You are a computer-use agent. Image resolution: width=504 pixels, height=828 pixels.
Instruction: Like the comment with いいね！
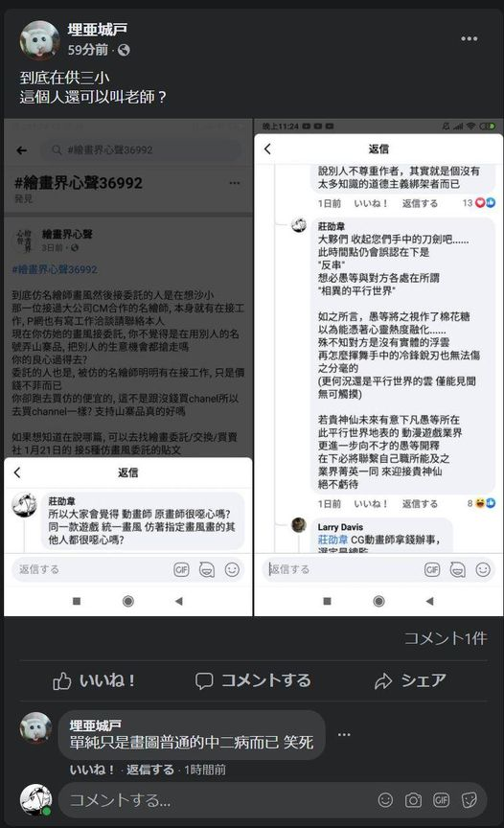tap(92, 770)
